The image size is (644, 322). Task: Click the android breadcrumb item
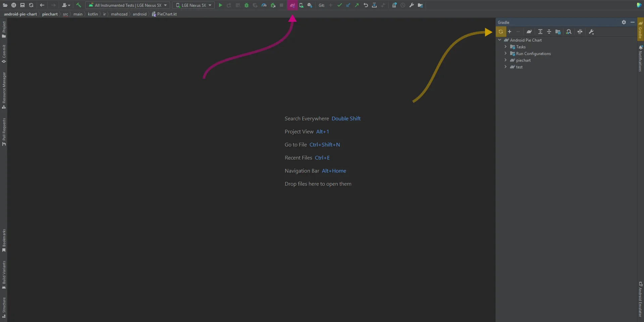click(140, 14)
